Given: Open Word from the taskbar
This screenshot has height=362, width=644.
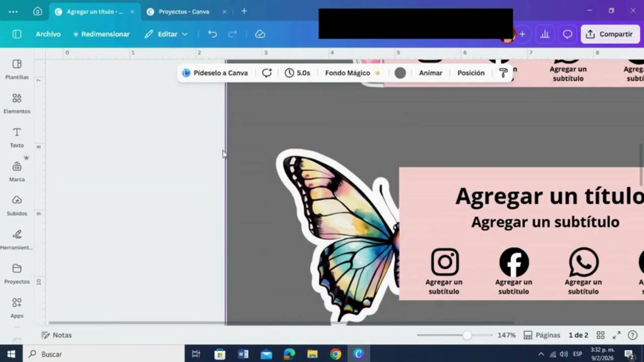Looking at the screenshot, I should click(x=243, y=354).
